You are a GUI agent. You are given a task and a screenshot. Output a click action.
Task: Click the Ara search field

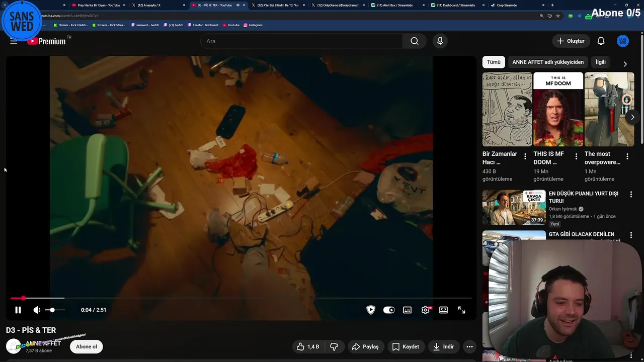click(x=301, y=41)
